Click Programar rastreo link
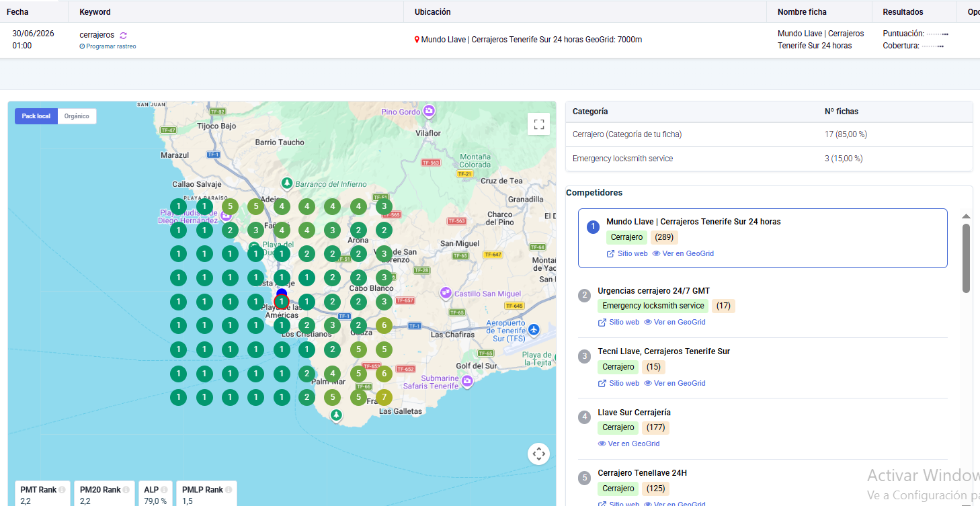 (x=108, y=46)
